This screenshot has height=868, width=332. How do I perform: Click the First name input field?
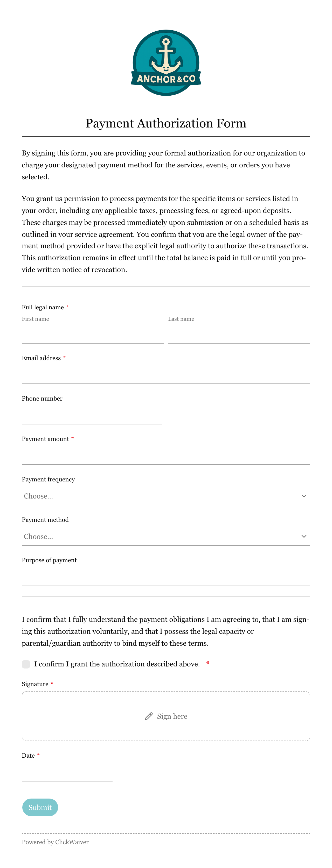93,335
